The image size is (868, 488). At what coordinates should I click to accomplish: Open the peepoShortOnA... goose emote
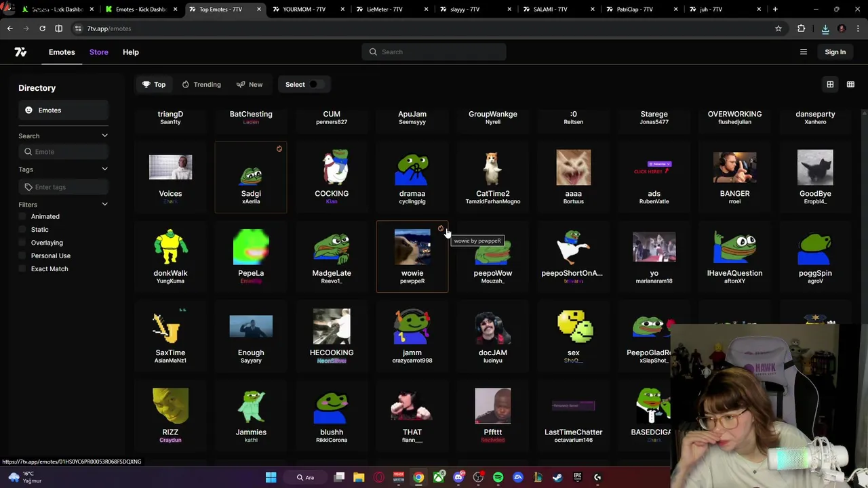(x=574, y=257)
